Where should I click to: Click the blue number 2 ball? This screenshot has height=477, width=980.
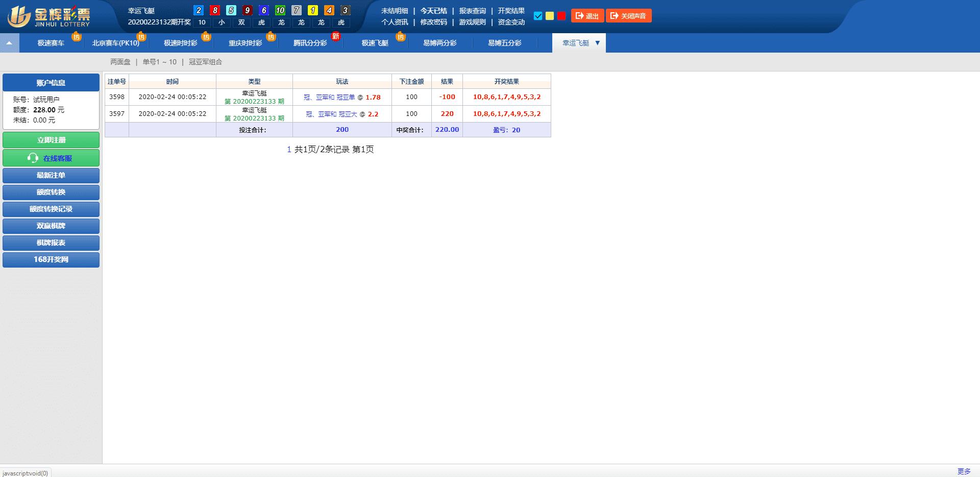click(199, 10)
